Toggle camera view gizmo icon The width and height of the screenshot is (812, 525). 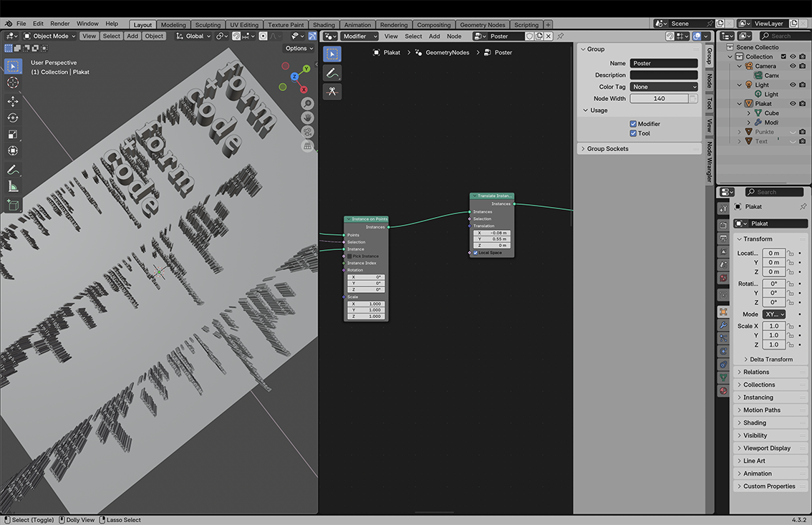pyautogui.click(x=307, y=132)
